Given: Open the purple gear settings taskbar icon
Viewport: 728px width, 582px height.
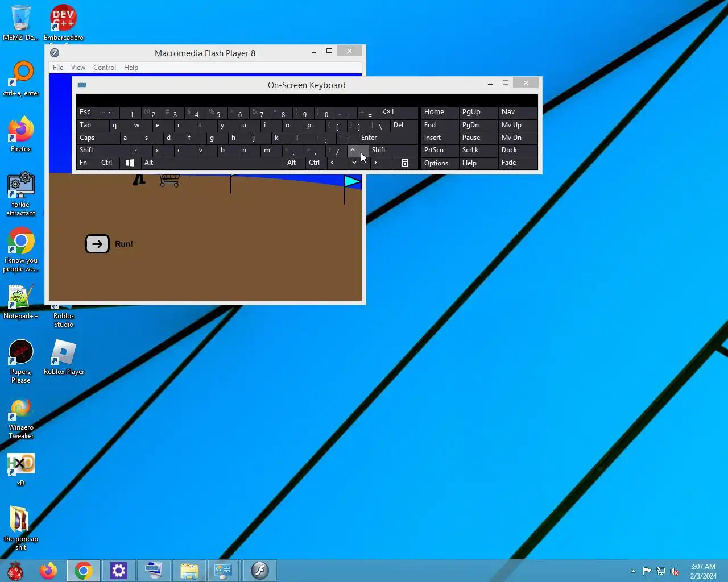Looking at the screenshot, I should 119,571.
